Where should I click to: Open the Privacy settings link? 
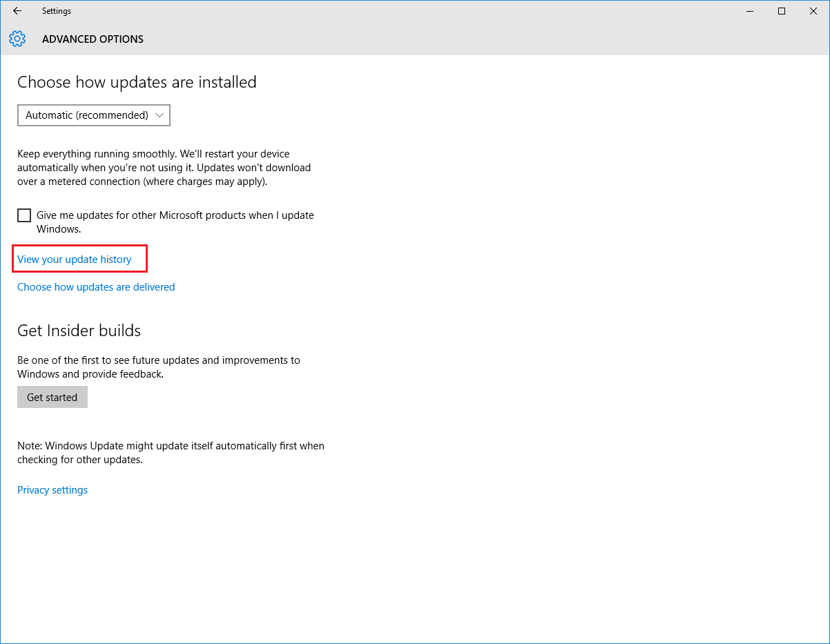52,490
